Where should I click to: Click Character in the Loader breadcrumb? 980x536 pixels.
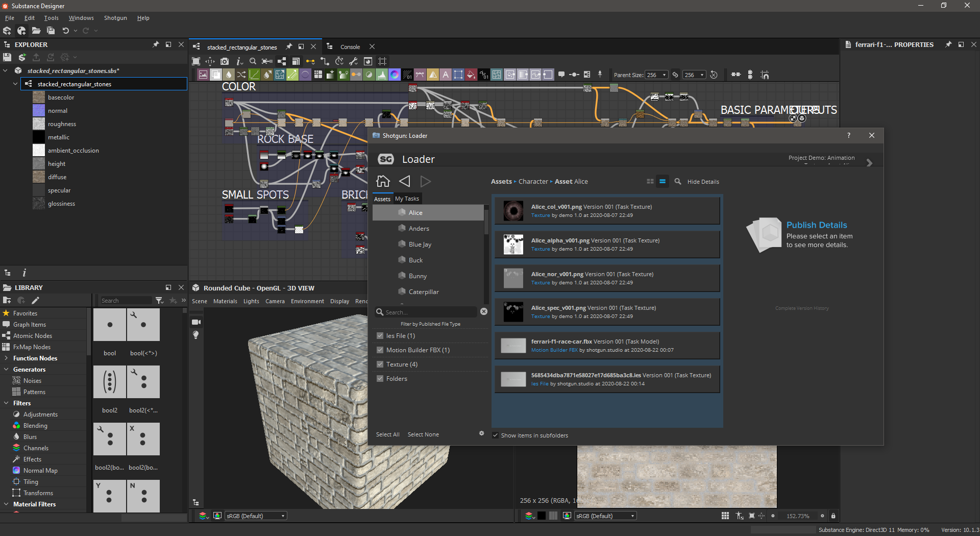tap(533, 181)
